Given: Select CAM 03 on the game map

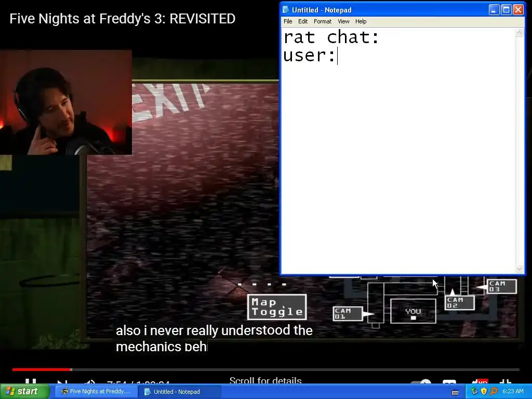Looking at the screenshot, I should coord(502,286).
